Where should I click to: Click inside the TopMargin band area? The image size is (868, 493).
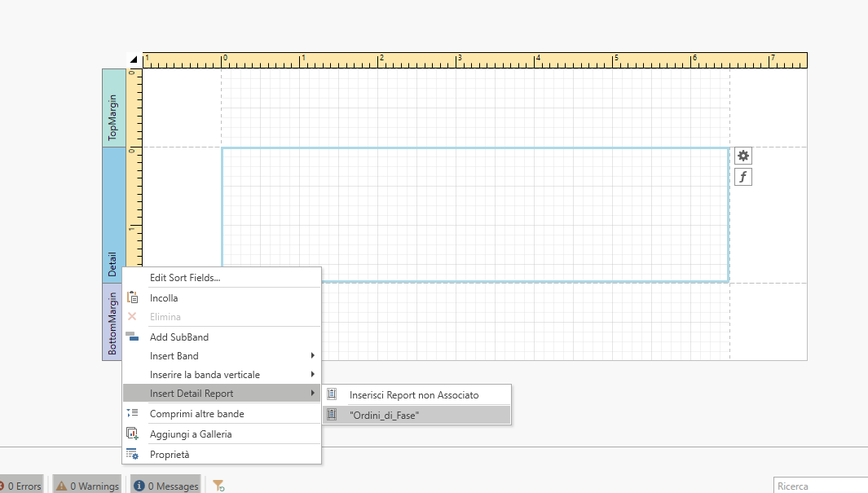475,108
